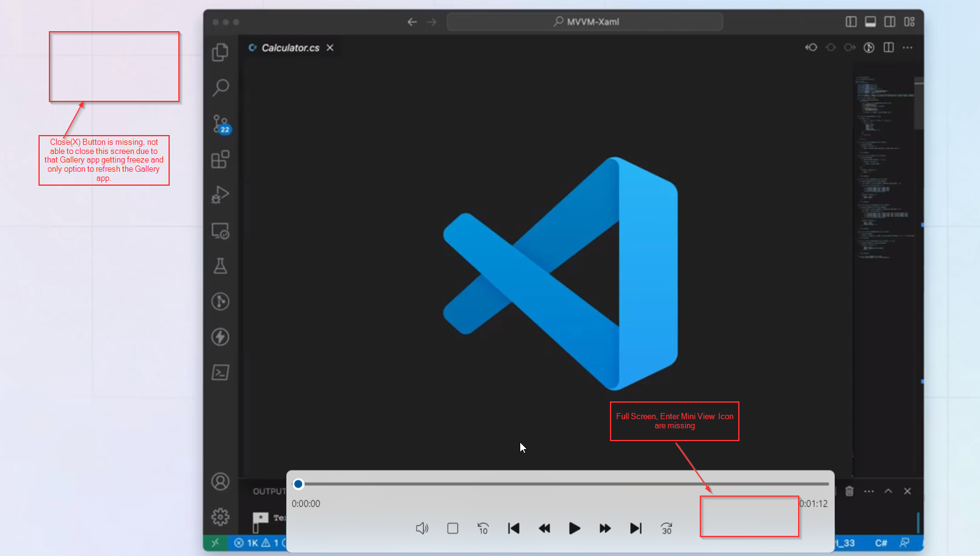The height and width of the screenshot is (556, 980).
Task: Select the Accounts icon in the activity bar
Action: (220, 481)
